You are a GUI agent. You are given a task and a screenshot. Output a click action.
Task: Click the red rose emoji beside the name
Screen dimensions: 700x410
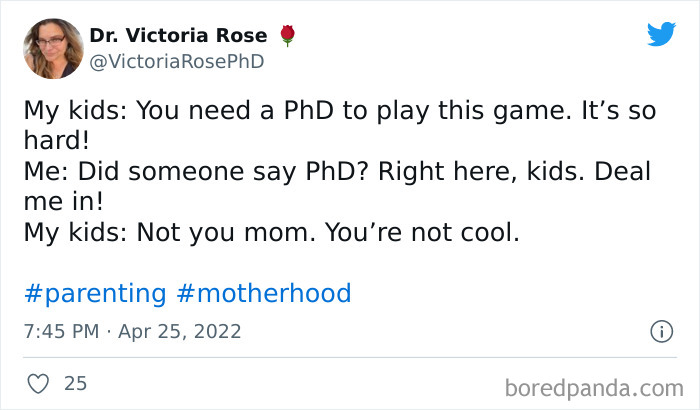click(288, 36)
